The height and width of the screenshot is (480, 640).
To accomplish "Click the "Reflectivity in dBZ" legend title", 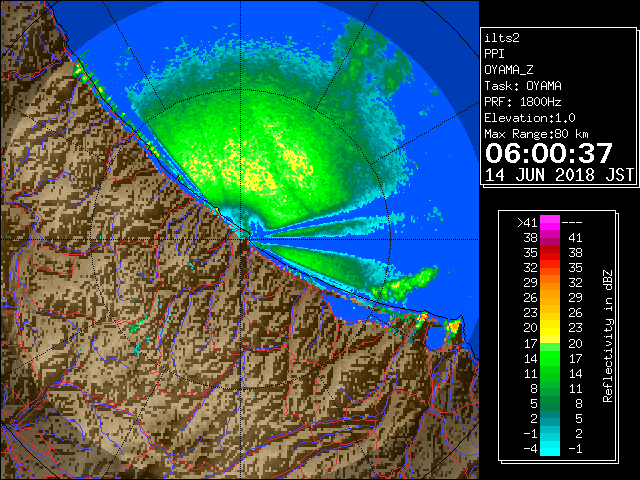I will (x=607, y=336).
